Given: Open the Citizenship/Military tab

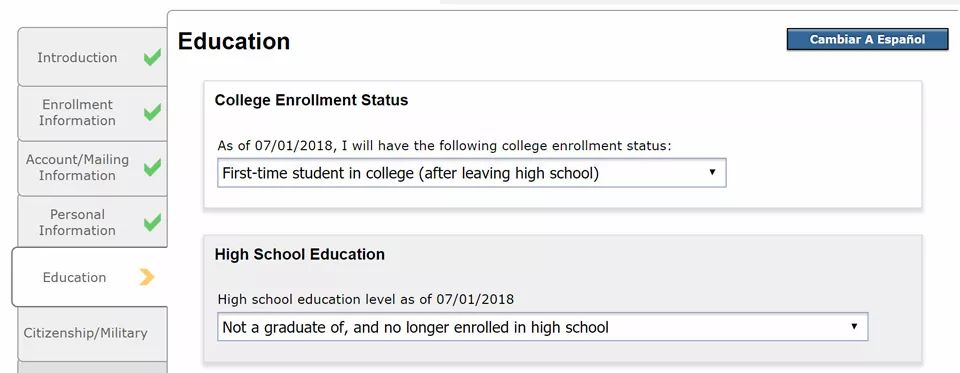Looking at the screenshot, I should 92,334.
